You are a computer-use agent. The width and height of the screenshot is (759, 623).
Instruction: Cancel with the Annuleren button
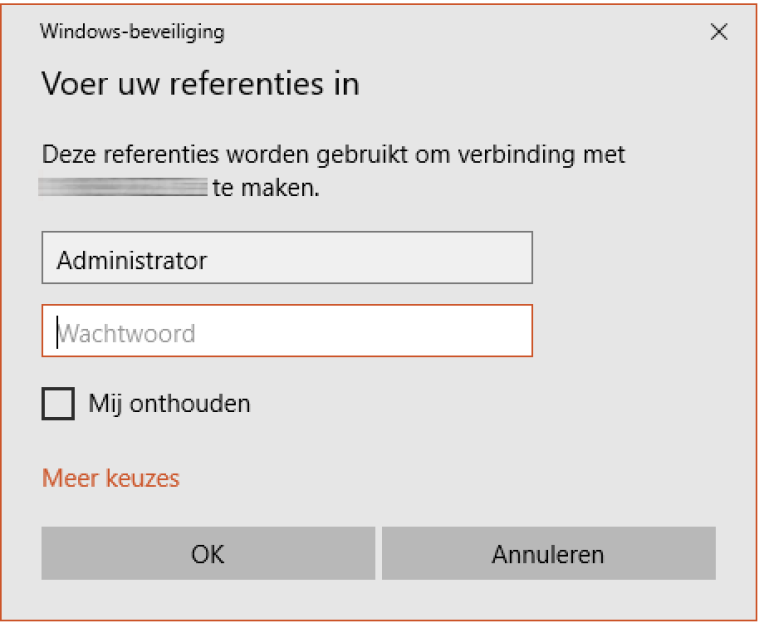[548, 554]
